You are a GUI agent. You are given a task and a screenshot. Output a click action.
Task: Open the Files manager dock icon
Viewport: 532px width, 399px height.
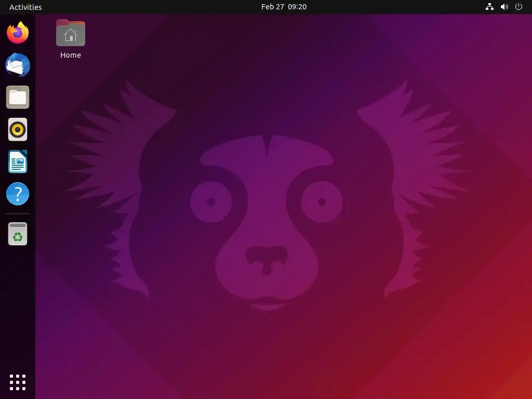coord(18,97)
